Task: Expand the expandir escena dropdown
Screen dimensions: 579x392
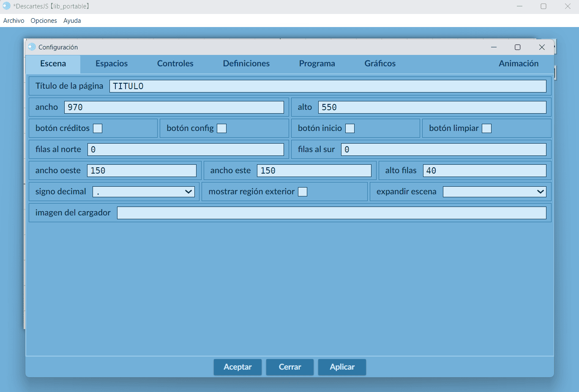Action: point(494,192)
